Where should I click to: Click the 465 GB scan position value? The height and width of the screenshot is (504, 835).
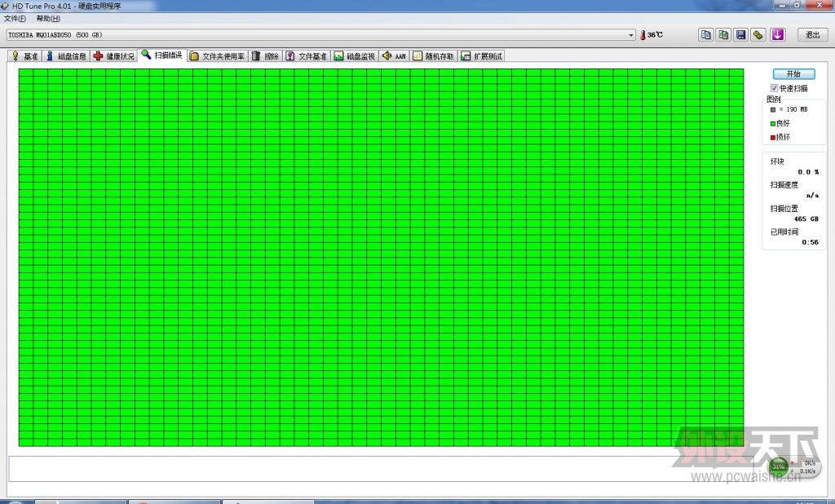(806, 219)
